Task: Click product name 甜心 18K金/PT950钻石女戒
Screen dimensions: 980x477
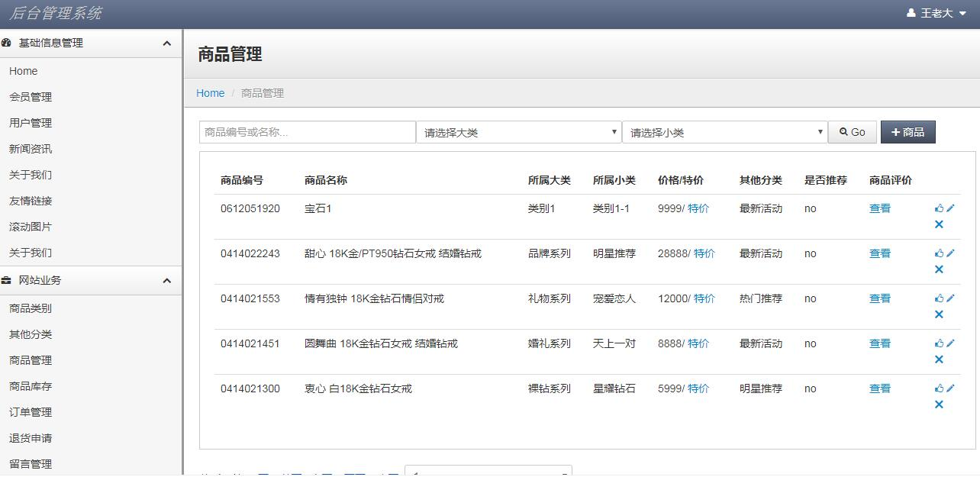Action: click(x=393, y=253)
